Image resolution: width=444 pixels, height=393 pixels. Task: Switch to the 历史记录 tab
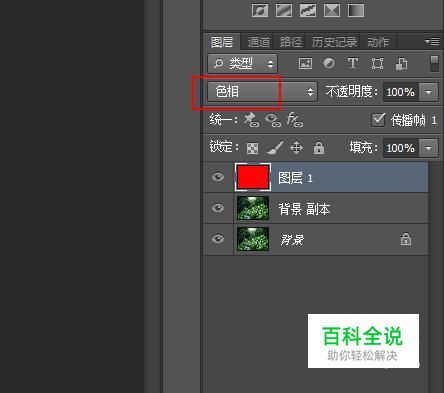334,42
